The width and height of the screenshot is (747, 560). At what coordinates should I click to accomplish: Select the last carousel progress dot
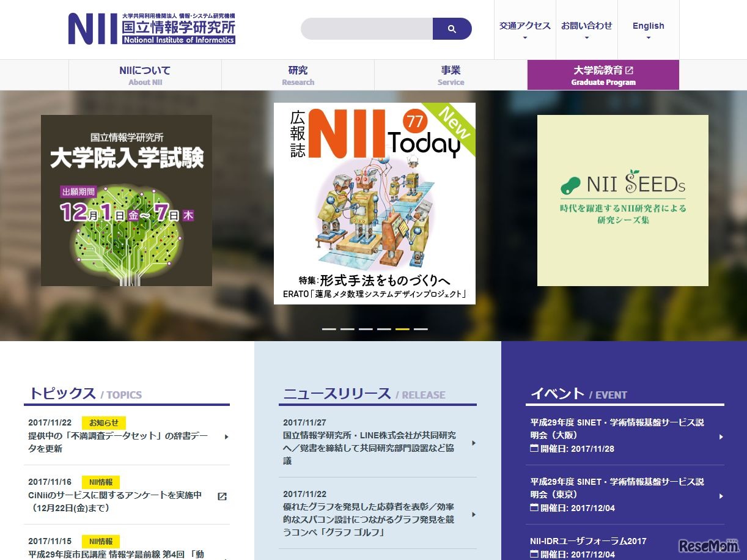[x=421, y=328]
